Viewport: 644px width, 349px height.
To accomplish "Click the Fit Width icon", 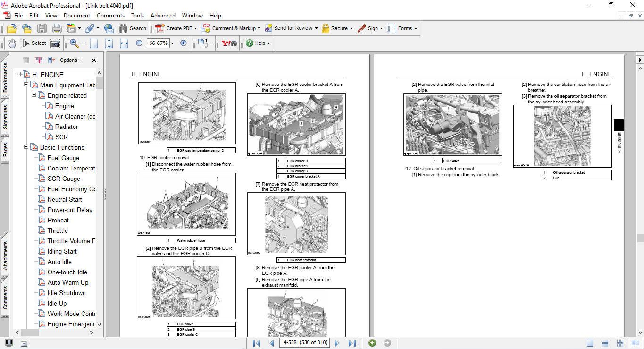I will click(124, 43).
